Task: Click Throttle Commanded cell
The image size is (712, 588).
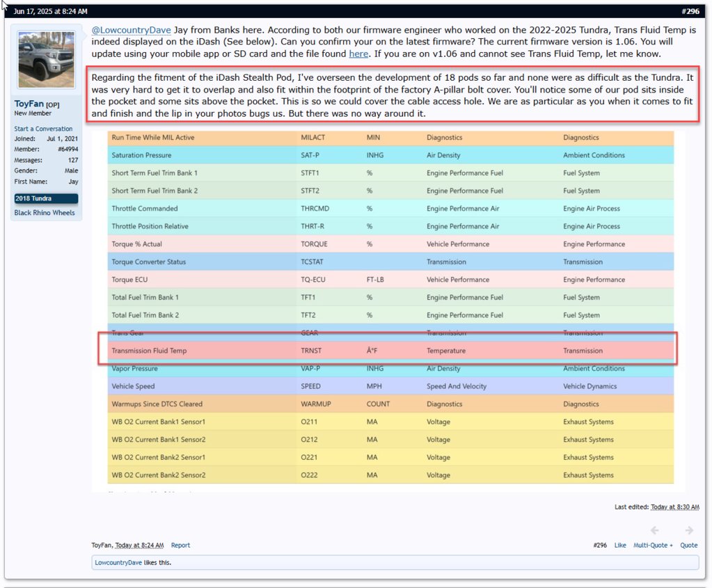Action: (144, 209)
